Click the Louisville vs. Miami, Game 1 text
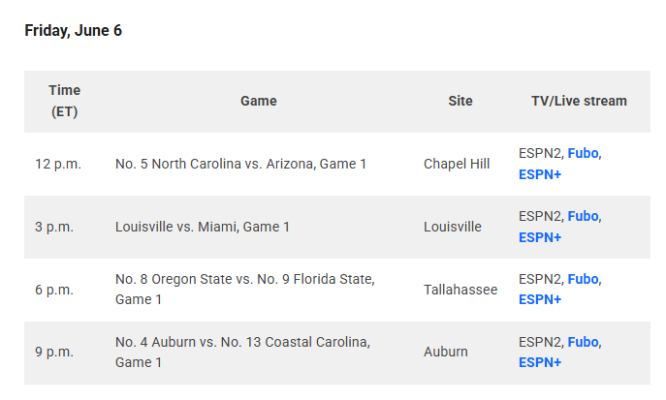The width and height of the screenshot is (666, 400). (203, 227)
